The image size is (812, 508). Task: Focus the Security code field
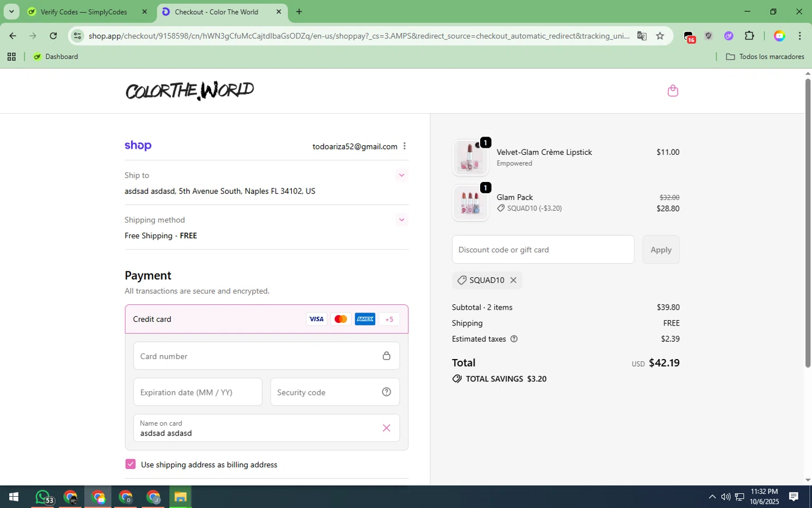[x=335, y=392]
